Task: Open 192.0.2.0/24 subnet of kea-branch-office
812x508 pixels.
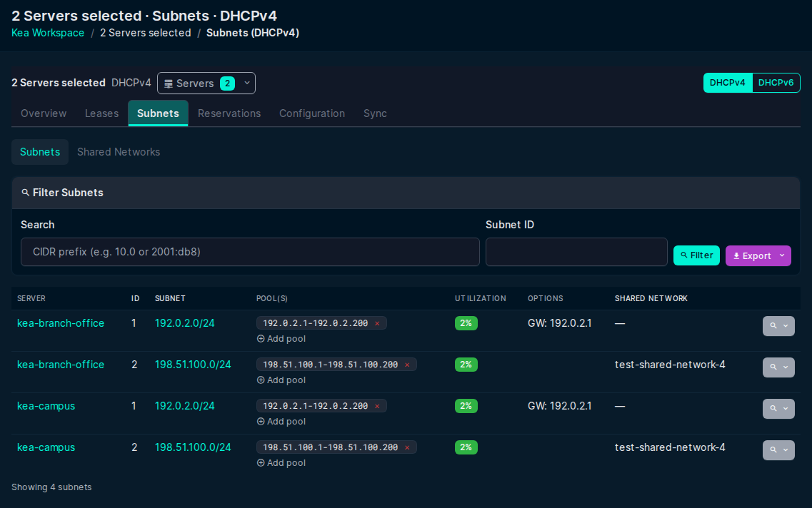Action: (x=184, y=323)
